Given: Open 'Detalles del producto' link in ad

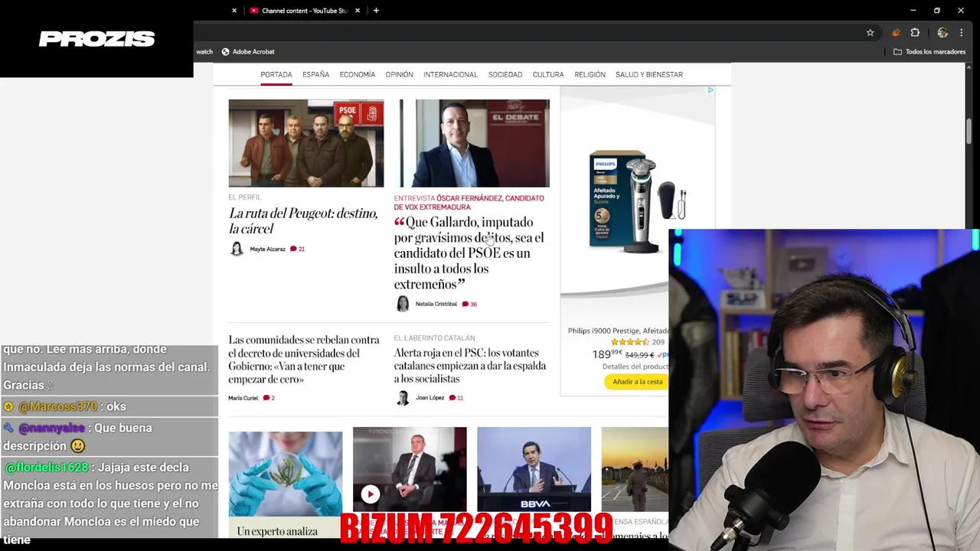Looking at the screenshot, I should click(635, 367).
